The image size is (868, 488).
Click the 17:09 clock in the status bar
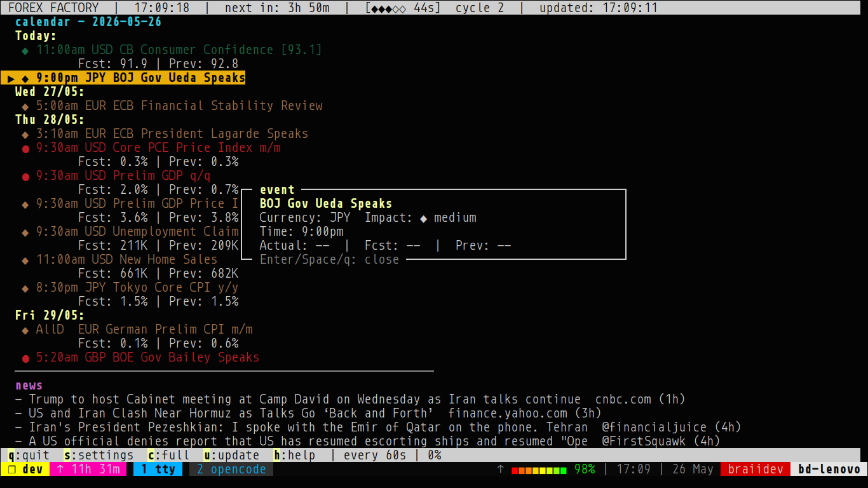(x=634, y=469)
